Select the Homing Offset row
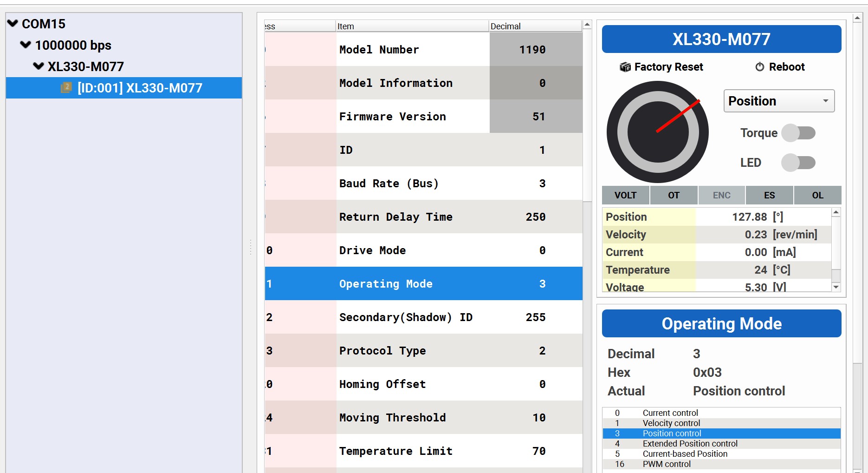868x473 pixels. pos(423,384)
